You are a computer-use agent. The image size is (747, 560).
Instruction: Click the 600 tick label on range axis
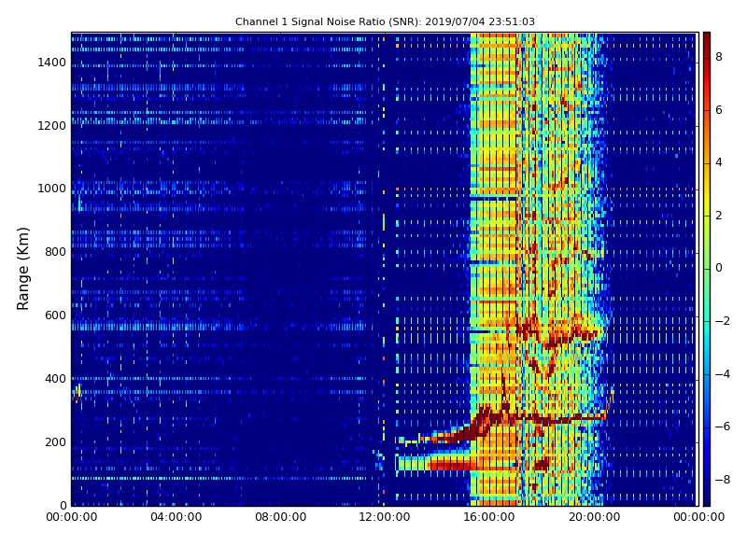click(x=55, y=315)
